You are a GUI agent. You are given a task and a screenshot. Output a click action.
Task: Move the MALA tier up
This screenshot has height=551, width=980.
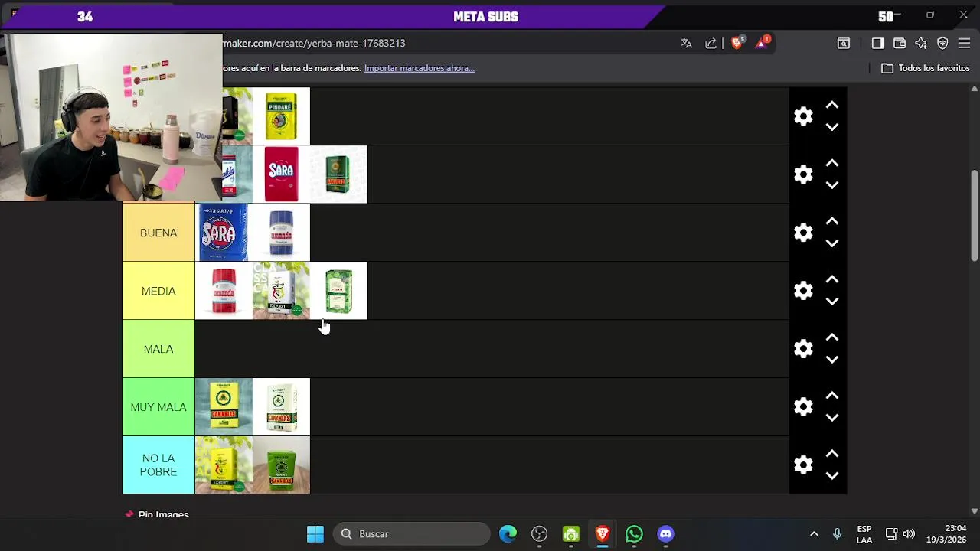(832, 338)
